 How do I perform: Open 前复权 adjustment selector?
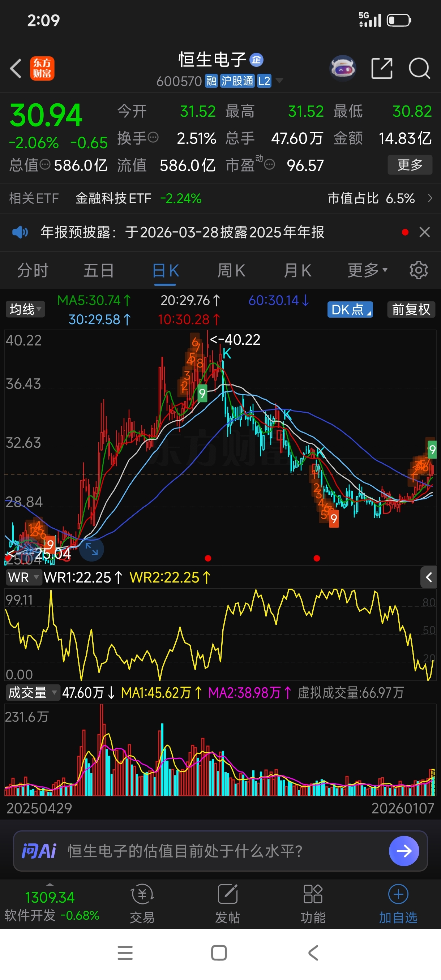[x=411, y=309]
